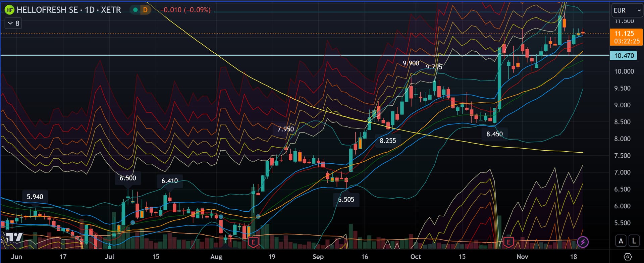644x263 pixels.
Task: Click the 6.505 pivot low label
Action: point(346,200)
